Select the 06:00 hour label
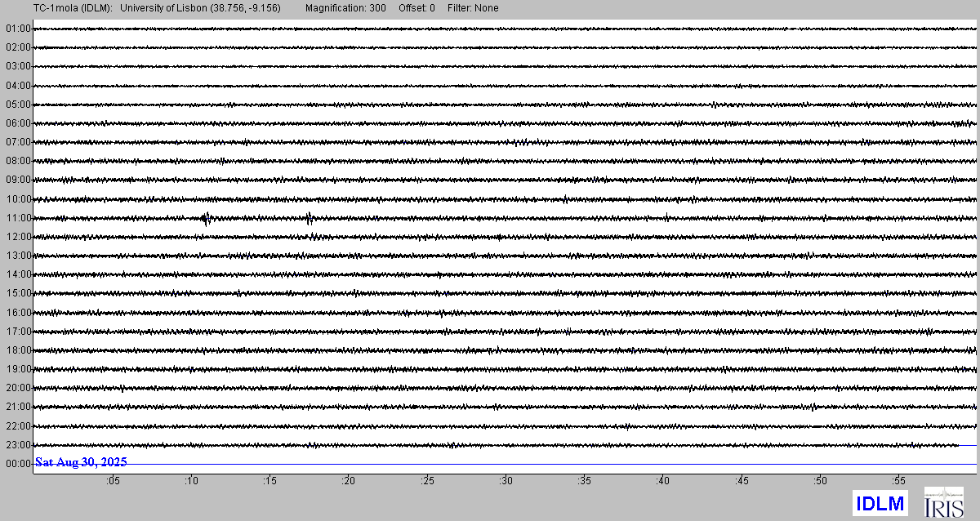The image size is (980, 521). tap(17, 123)
